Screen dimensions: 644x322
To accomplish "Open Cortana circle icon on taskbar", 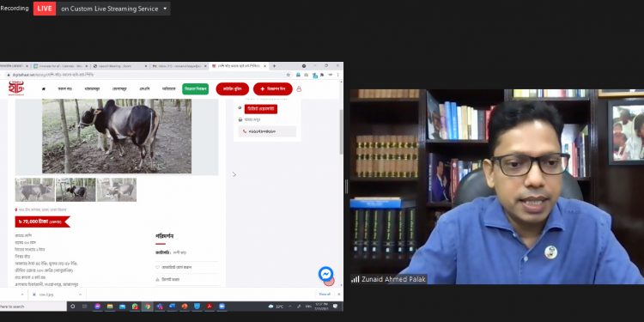I will pos(73,307).
